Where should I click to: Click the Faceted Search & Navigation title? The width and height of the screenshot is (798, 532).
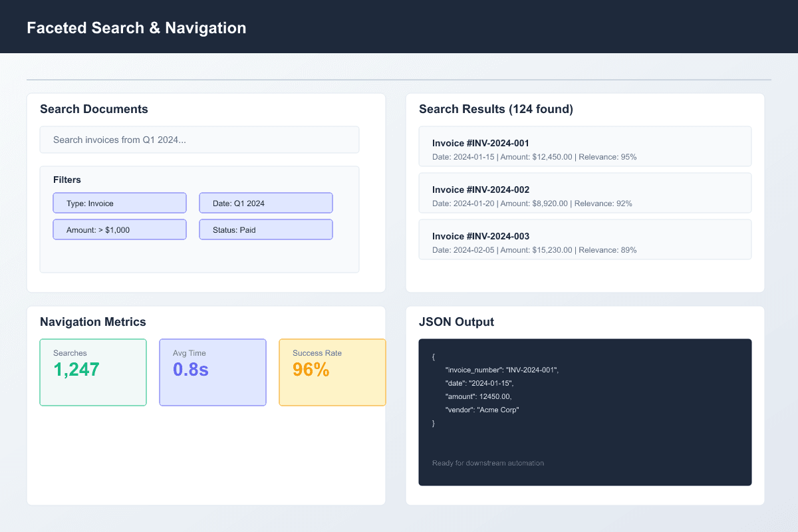[x=136, y=28]
